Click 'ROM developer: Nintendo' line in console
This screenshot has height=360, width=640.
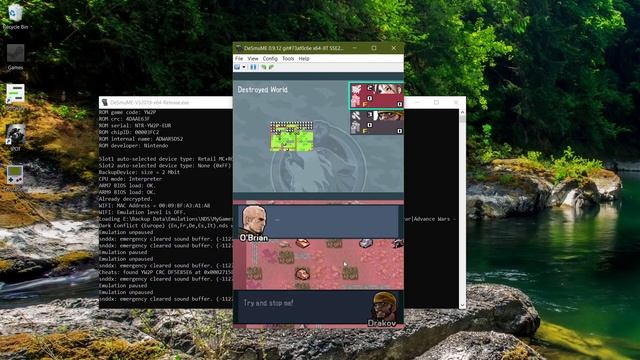pos(133,146)
